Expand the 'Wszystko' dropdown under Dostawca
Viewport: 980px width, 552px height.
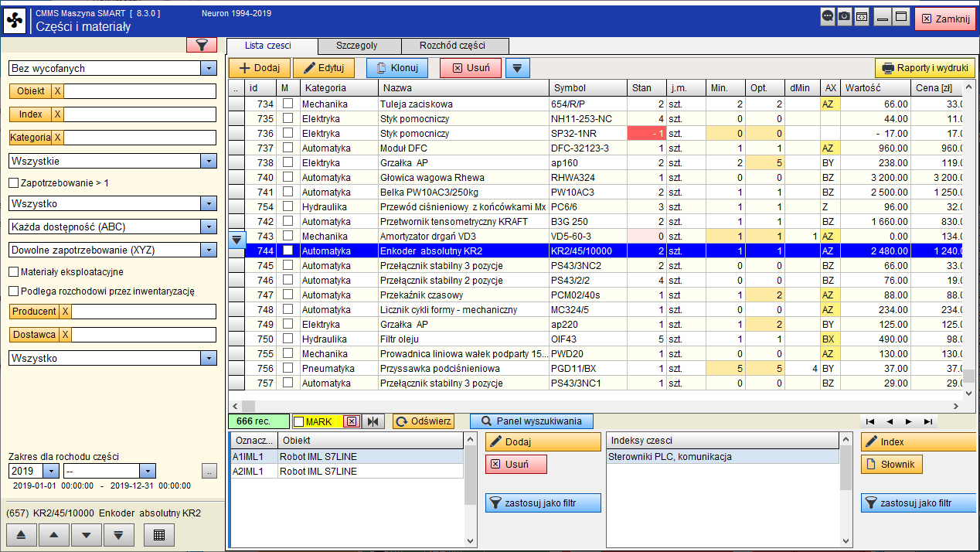[x=209, y=359]
